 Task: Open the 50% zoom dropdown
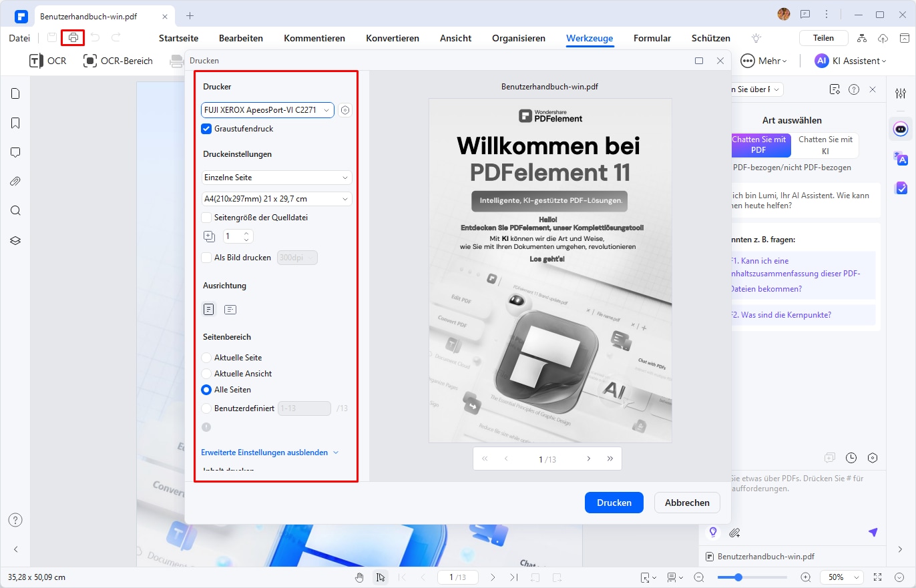[x=843, y=577]
